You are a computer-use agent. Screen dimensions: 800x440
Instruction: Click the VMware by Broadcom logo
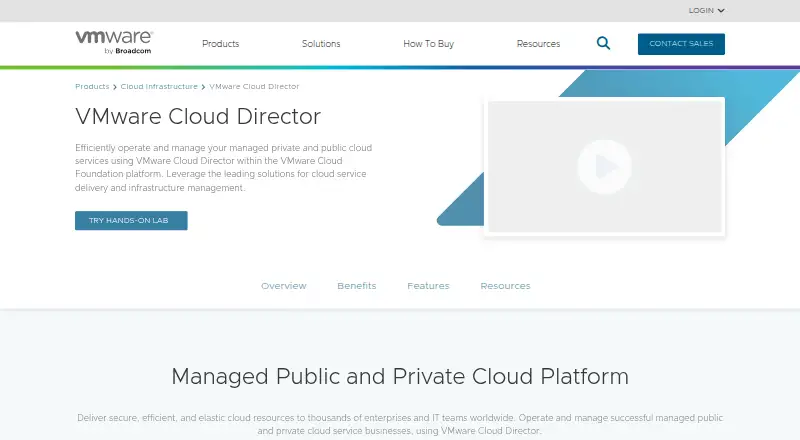[x=114, y=42]
